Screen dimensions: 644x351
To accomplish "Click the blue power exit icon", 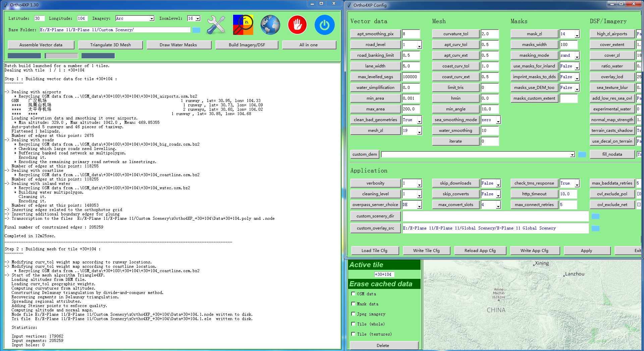I will [324, 25].
